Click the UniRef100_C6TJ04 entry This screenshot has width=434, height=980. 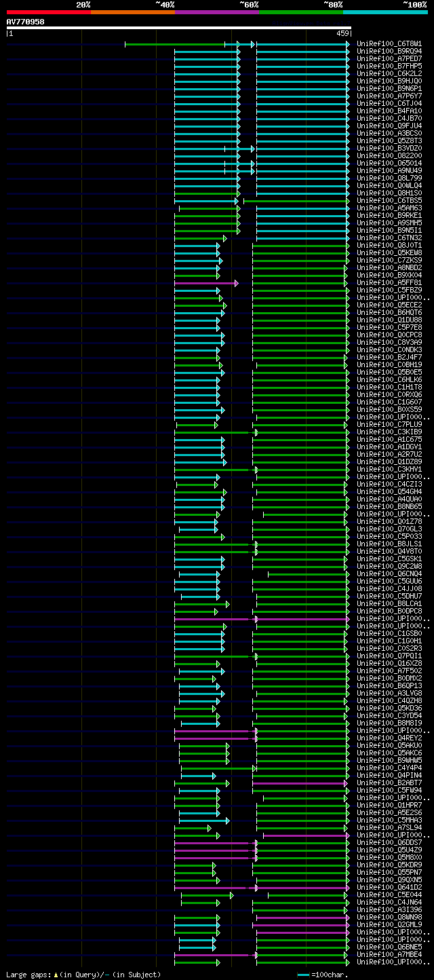[389, 103]
